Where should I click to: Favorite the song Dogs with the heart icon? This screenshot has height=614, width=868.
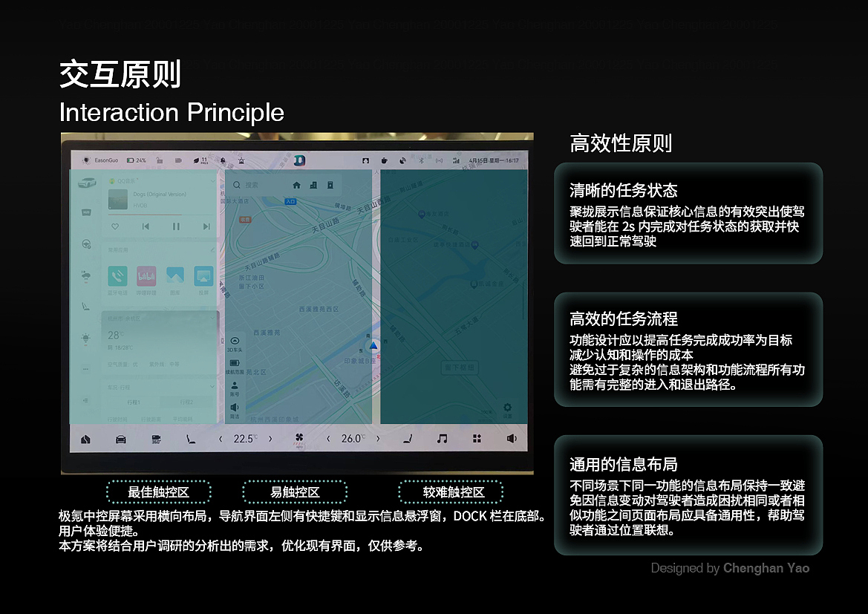tap(114, 225)
